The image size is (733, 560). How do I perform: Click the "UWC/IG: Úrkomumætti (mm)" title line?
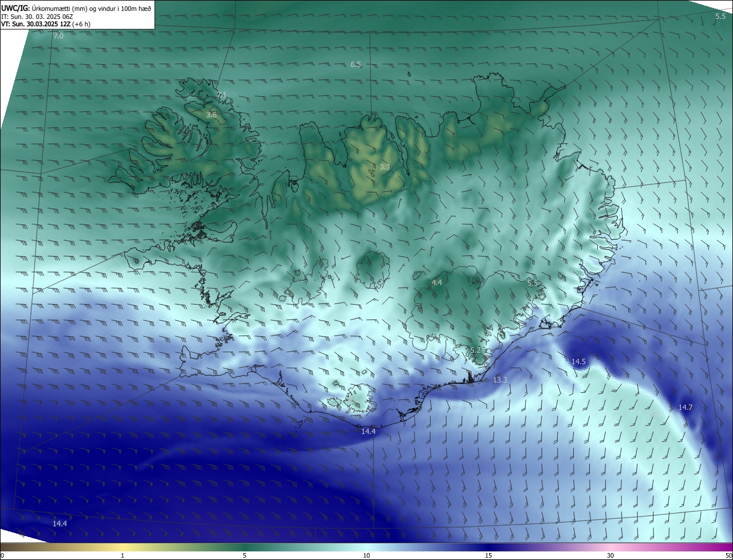click(77, 9)
